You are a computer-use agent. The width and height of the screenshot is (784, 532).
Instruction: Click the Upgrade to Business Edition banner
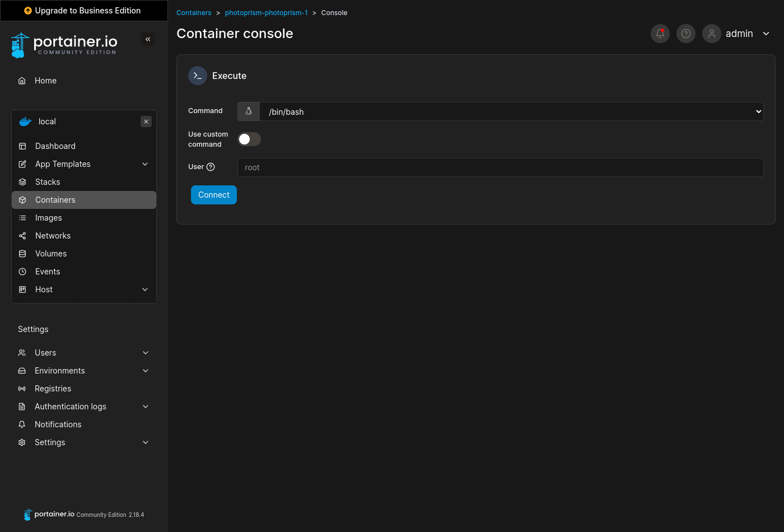(x=84, y=11)
